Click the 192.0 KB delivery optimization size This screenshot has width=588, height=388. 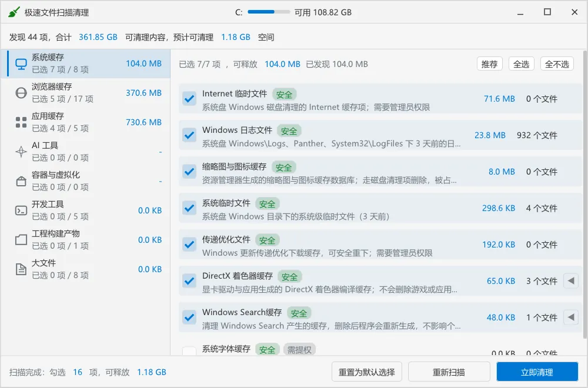[499, 245]
